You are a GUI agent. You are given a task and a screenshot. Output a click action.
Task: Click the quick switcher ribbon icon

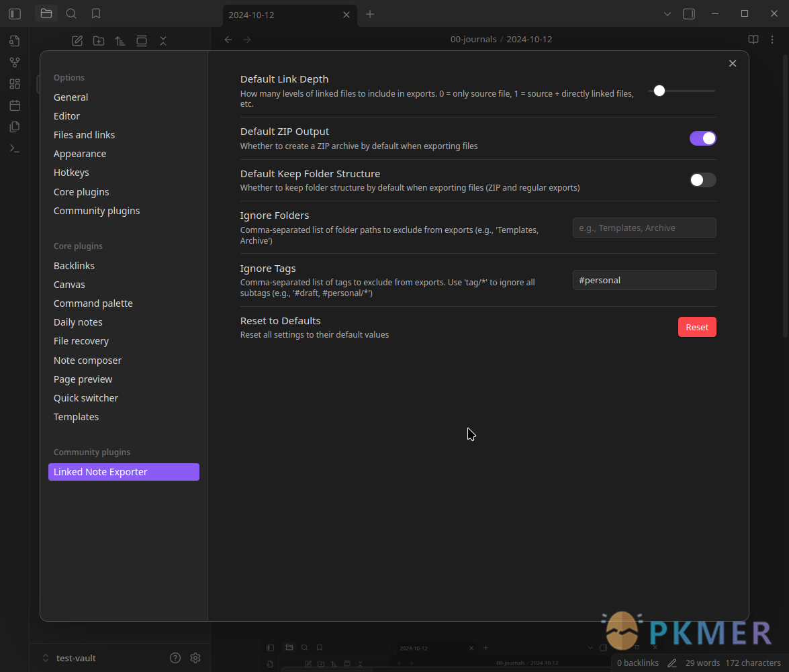[15, 41]
